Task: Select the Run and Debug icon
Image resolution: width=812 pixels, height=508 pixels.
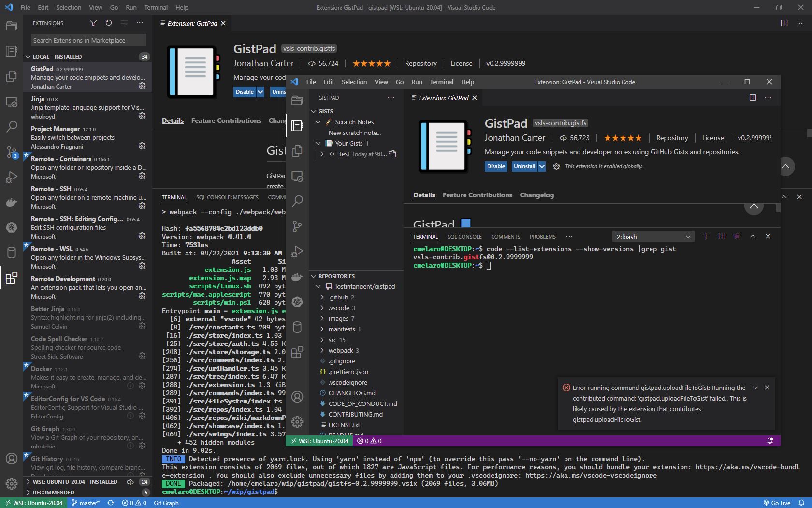Action: [x=12, y=177]
